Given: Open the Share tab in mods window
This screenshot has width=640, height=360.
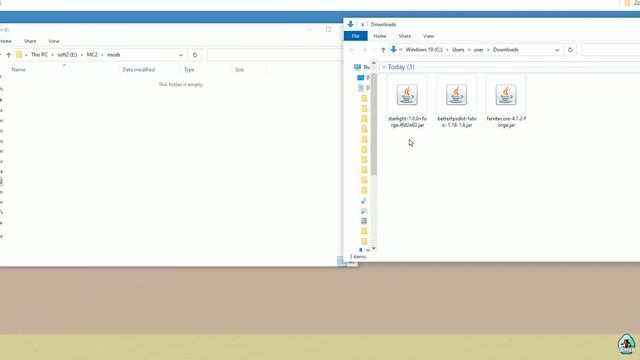Looking at the screenshot, I should [30, 41].
